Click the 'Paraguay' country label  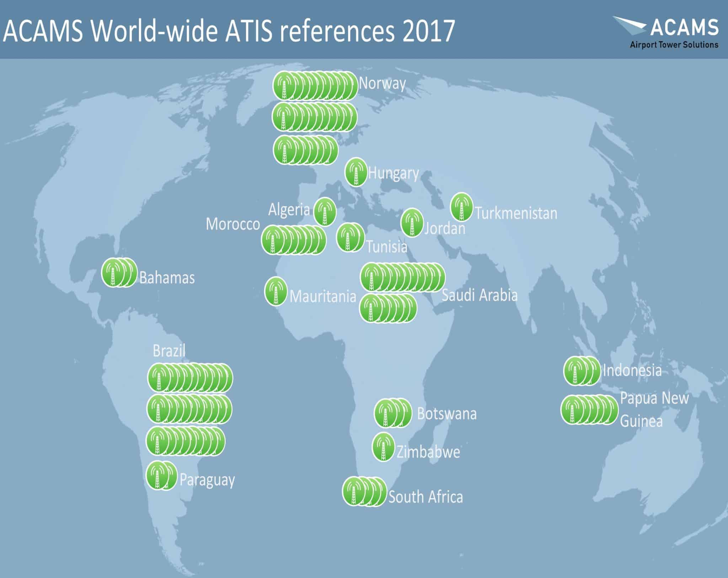(x=207, y=481)
